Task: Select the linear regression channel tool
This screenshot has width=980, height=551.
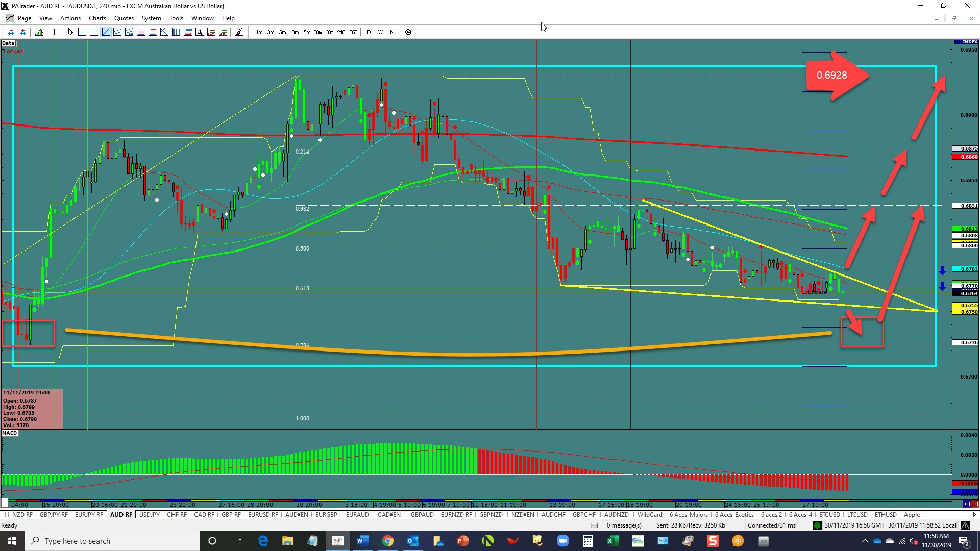Action: coord(129,32)
